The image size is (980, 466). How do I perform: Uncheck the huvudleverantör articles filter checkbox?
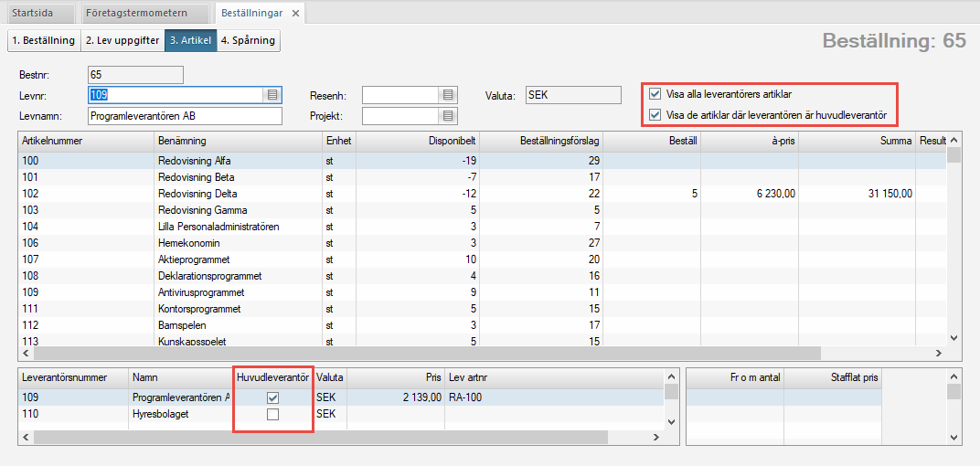click(x=655, y=115)
